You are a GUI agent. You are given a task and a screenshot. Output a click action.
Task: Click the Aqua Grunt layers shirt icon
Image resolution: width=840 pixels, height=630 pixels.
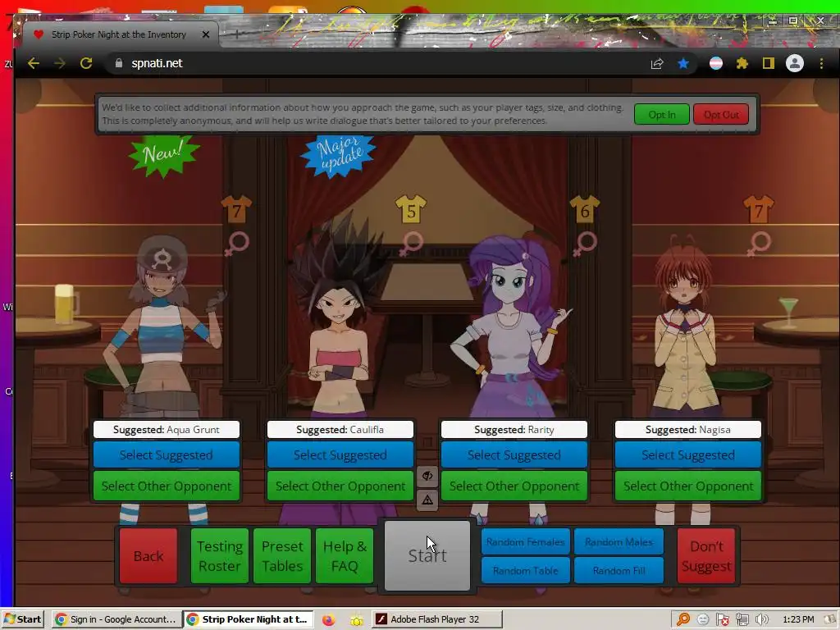236,209
